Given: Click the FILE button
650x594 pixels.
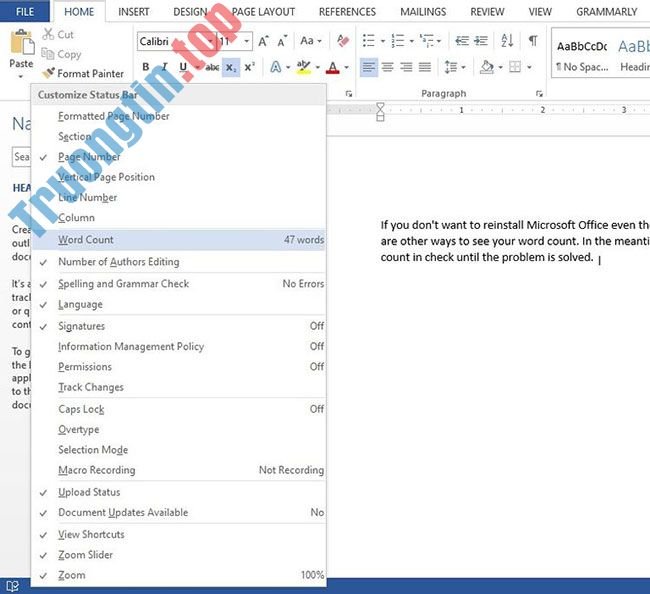Looking at the screenshot, I should pos(25,12).
